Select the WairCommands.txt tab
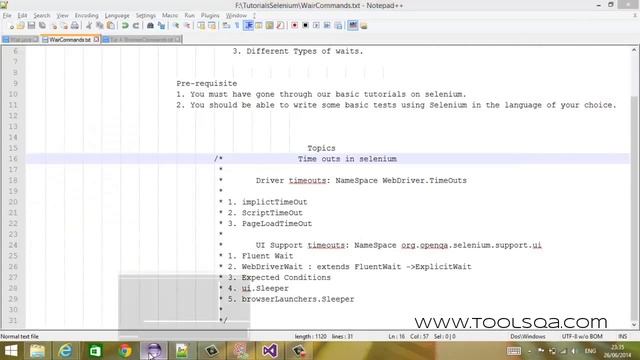 pyautogui.click(x=70, y=40)
